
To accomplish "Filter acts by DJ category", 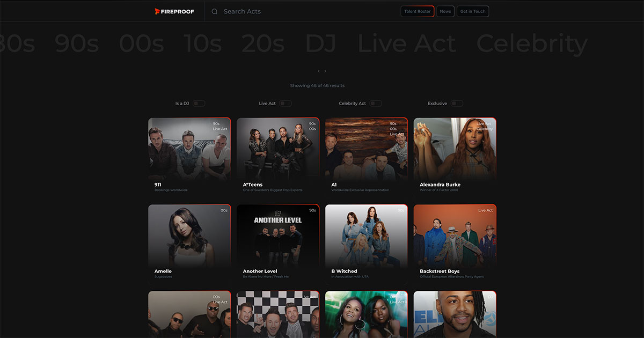I will pyautogui.click(x=321, y=43).
